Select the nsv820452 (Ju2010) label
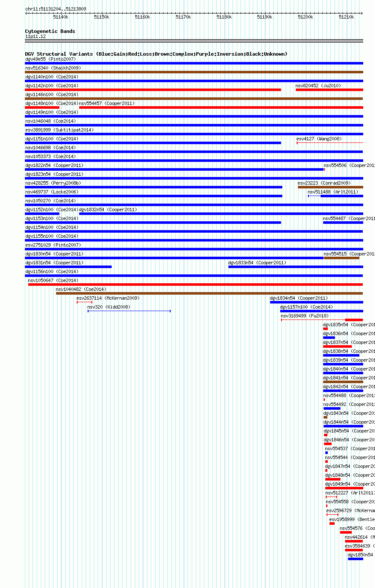The image size is (375, 588). pyautogui.click(x=319, y=86)
